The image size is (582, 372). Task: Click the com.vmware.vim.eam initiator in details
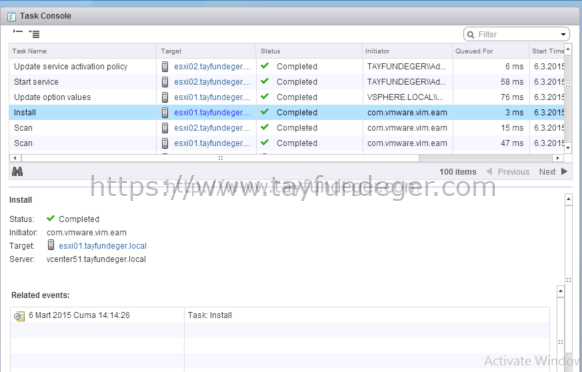(x=86, y=232)
